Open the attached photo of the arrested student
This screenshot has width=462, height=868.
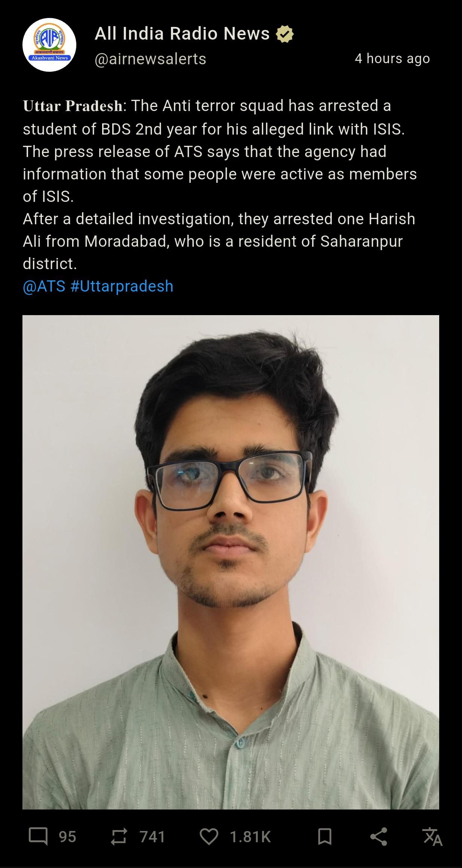231,562
